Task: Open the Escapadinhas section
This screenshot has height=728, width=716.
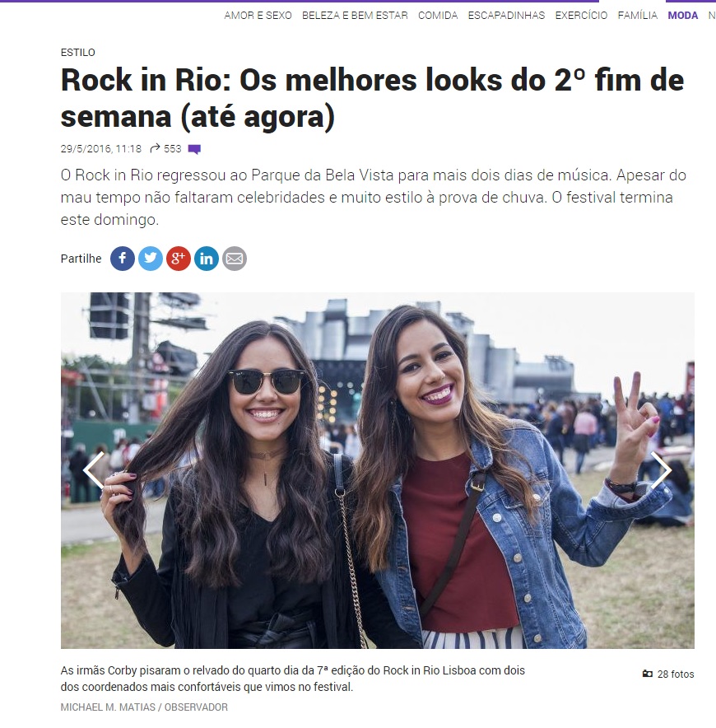Action: [x=506, y=16]
